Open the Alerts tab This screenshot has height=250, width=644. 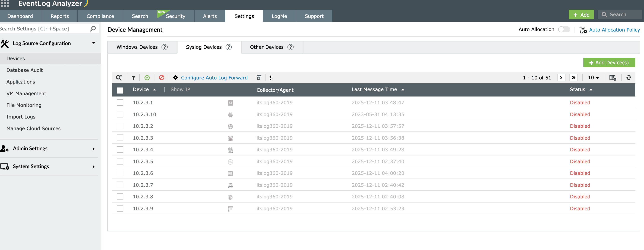[x=210, y=16]
